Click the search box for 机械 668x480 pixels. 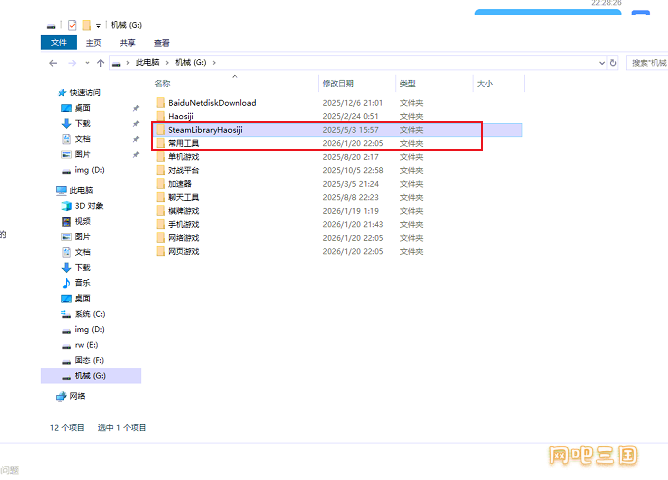(x=648, y=63)
